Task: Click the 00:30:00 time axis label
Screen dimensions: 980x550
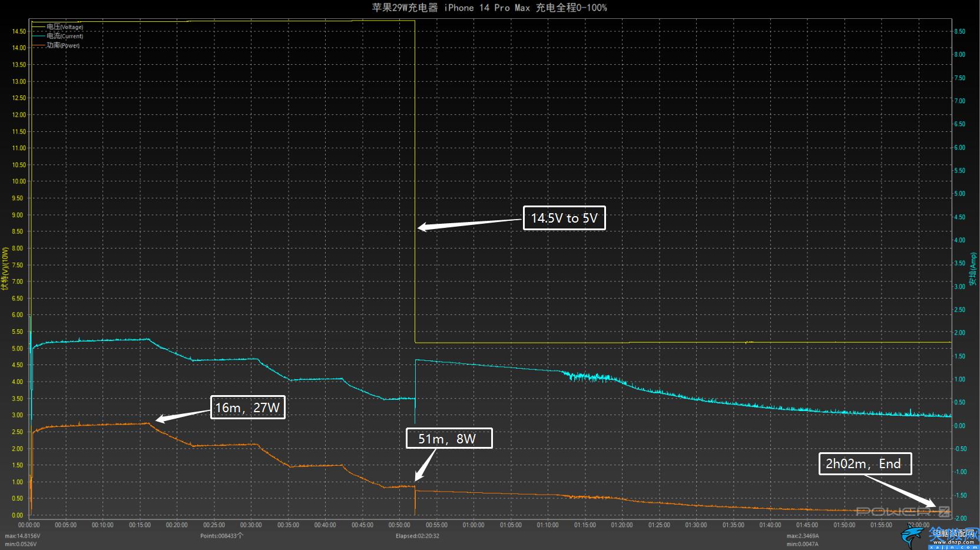Action: click(251, 525)
